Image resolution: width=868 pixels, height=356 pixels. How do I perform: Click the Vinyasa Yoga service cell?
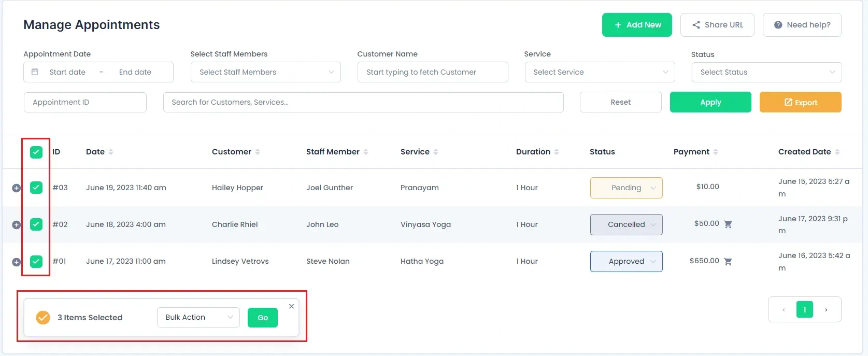pos(425,224)
